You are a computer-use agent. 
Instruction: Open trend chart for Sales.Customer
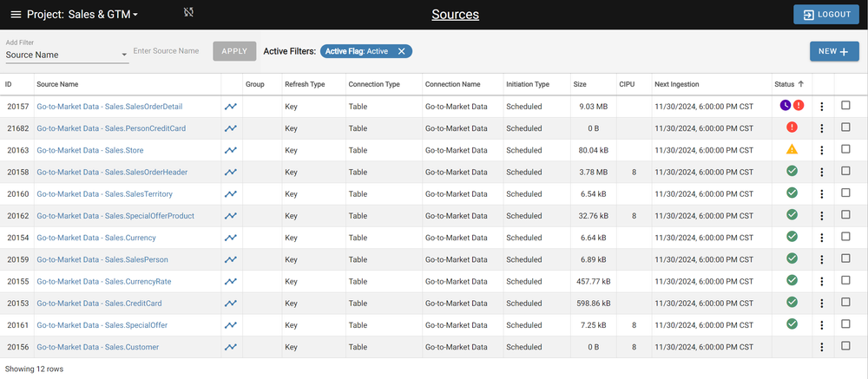click(x=231, y=348)
